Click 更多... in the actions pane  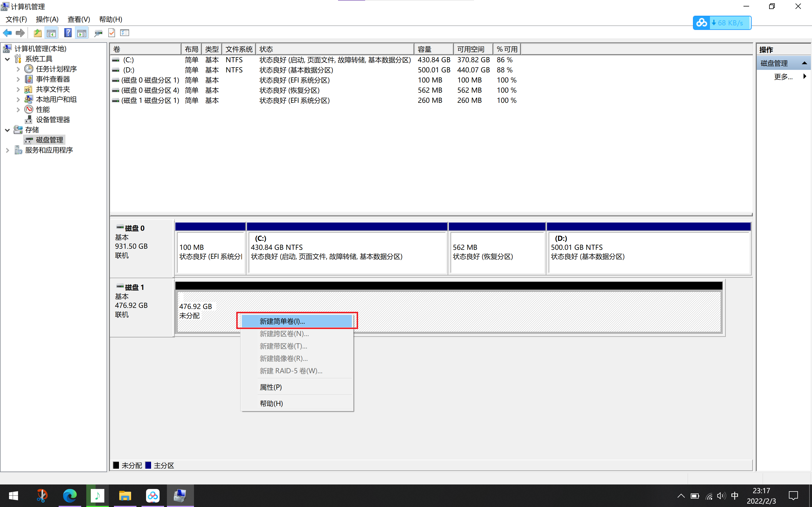tap(783, 77)
